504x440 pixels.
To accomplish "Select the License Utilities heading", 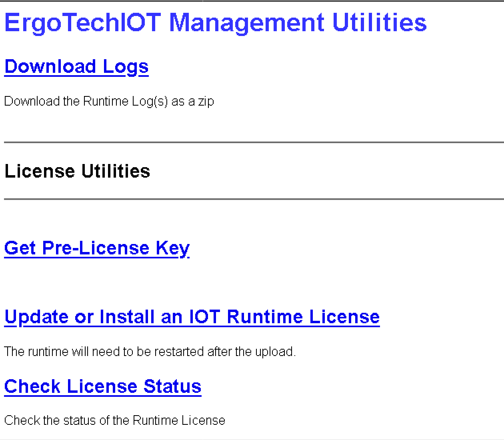I will coord(77,171).
